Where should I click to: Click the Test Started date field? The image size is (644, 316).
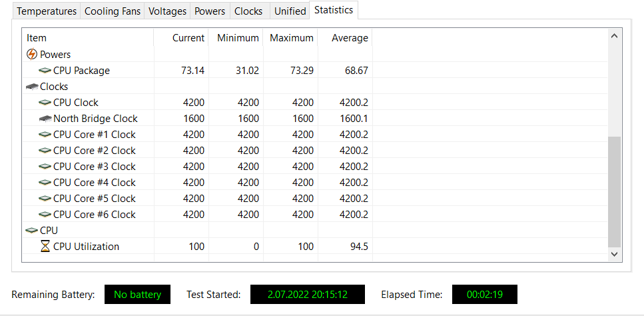(308, 294)
